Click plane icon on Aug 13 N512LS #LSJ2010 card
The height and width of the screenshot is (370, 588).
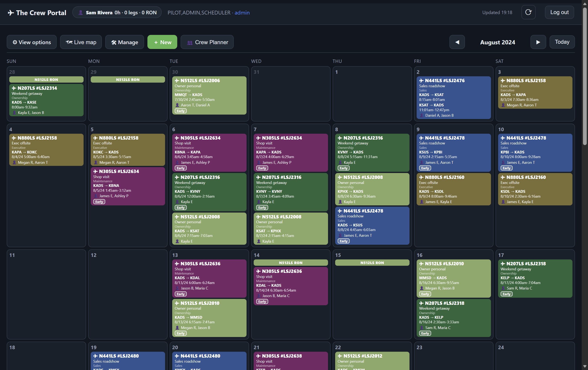[x=177, y=303]
